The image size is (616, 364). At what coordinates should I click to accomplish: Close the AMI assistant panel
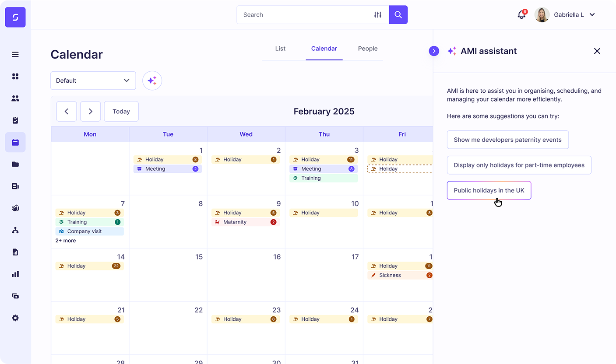click(x=597, y=51)
